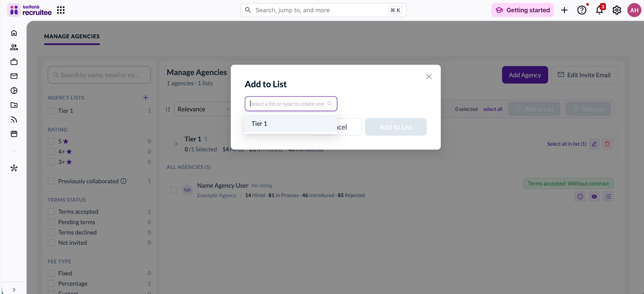Open notifications bell icon

click(x=599, y=10)
